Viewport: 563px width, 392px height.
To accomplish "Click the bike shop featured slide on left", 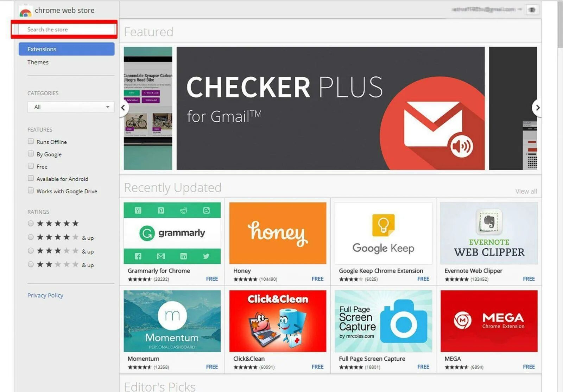I will click(148, 108).
